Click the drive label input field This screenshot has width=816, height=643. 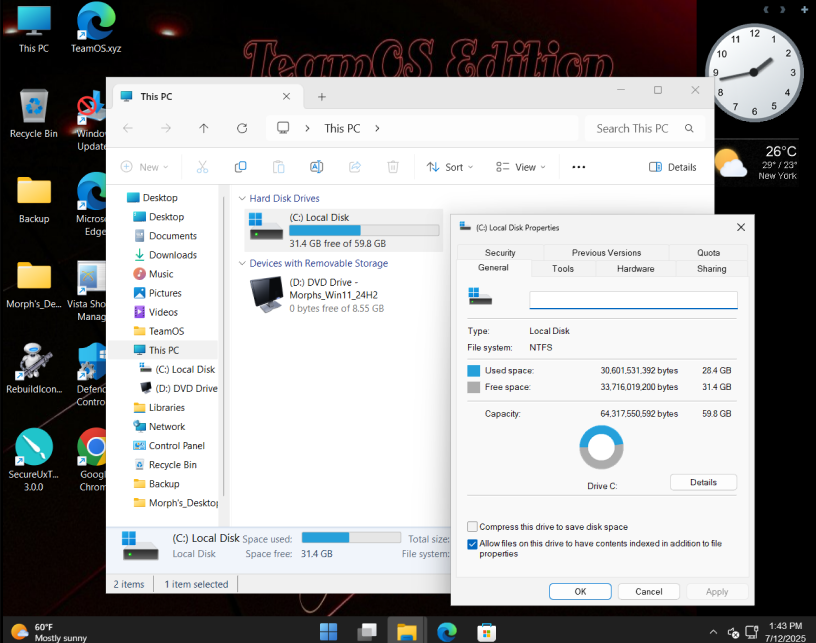(x=633, y=300)
